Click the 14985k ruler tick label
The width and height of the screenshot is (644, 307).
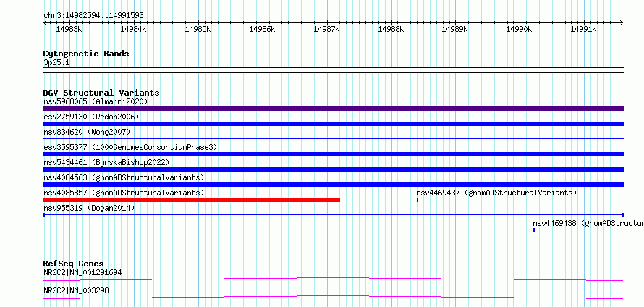click(198, 29)
